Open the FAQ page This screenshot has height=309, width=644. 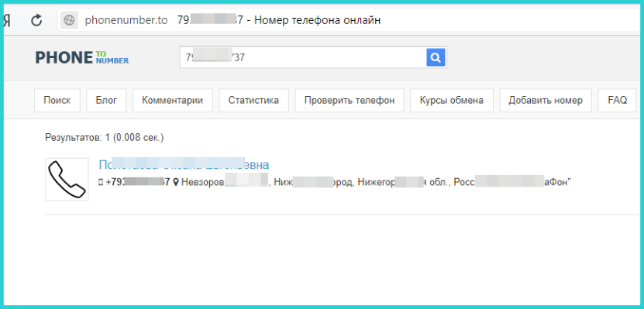coord(618,100)
